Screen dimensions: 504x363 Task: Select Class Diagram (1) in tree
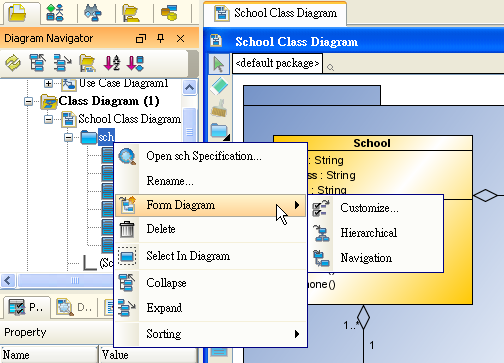coord(109,101)
